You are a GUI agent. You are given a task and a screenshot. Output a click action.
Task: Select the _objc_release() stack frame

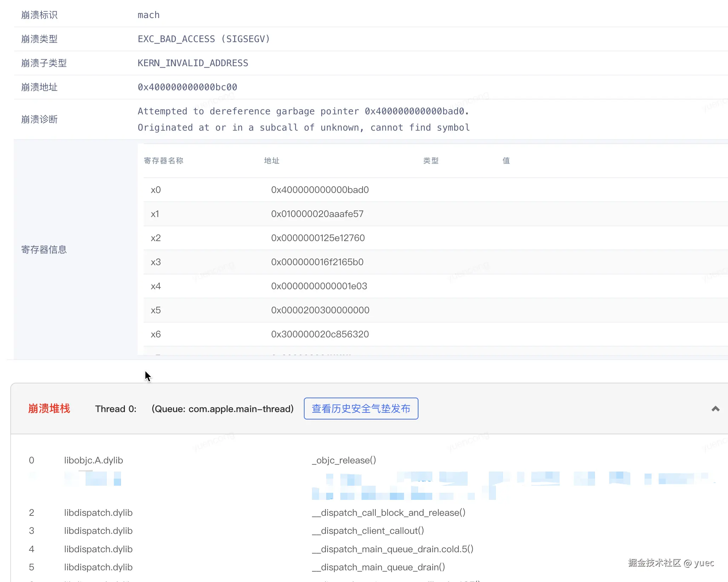[344, 460]
